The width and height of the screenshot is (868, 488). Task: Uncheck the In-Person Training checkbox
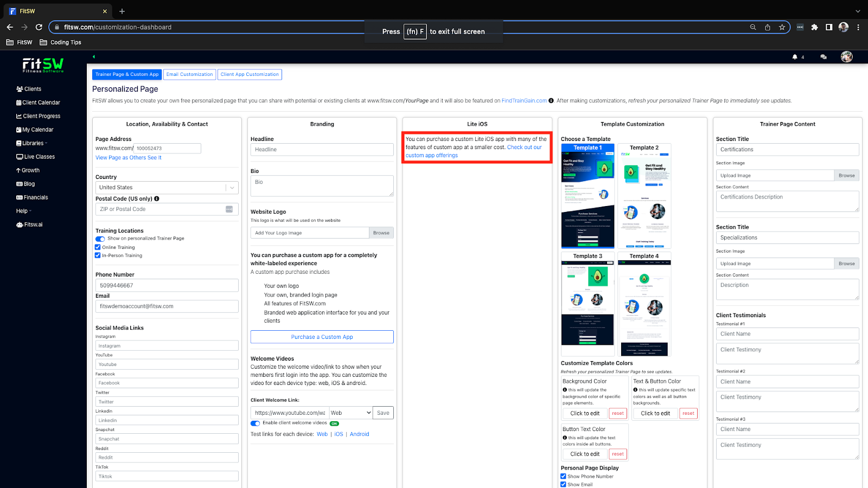98,255
